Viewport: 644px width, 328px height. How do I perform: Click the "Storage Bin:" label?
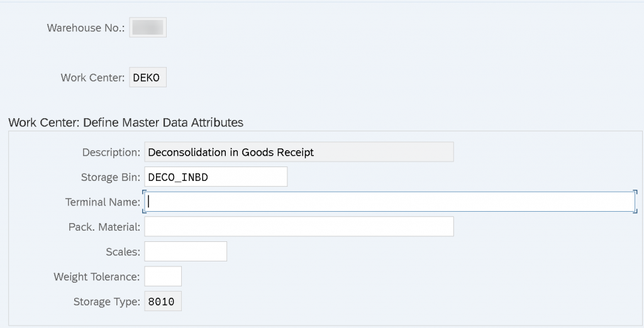(x=111, y=177)
